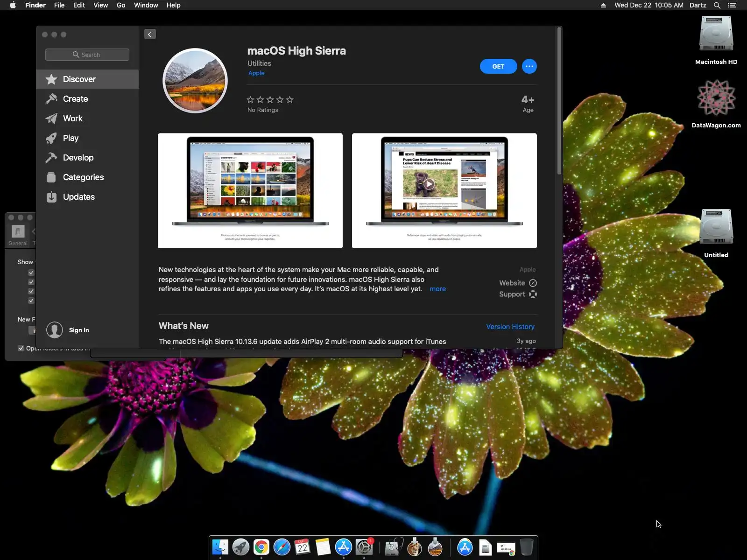Image resolution: width=747 pixels, height=560 pixels.
Task: Click the "What's New" heading
Action: click(x=183, y=326)
